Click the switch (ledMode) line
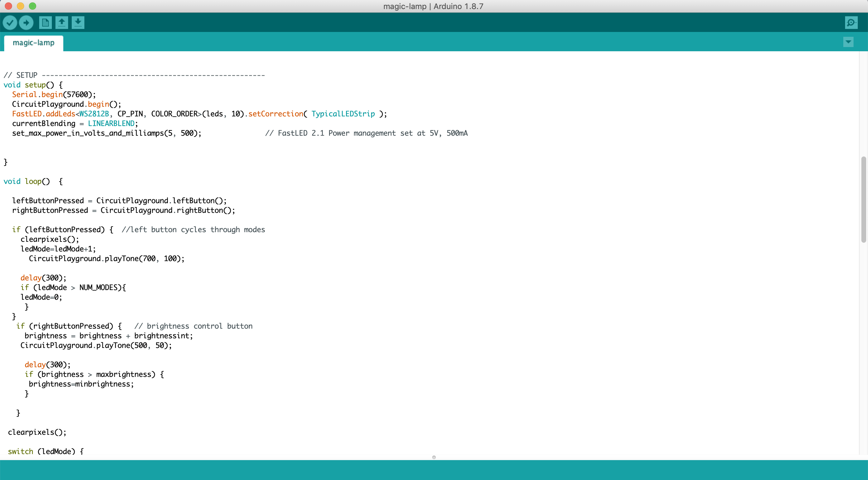Viewport: 868px width, 480px height. (x=46, y=451)
